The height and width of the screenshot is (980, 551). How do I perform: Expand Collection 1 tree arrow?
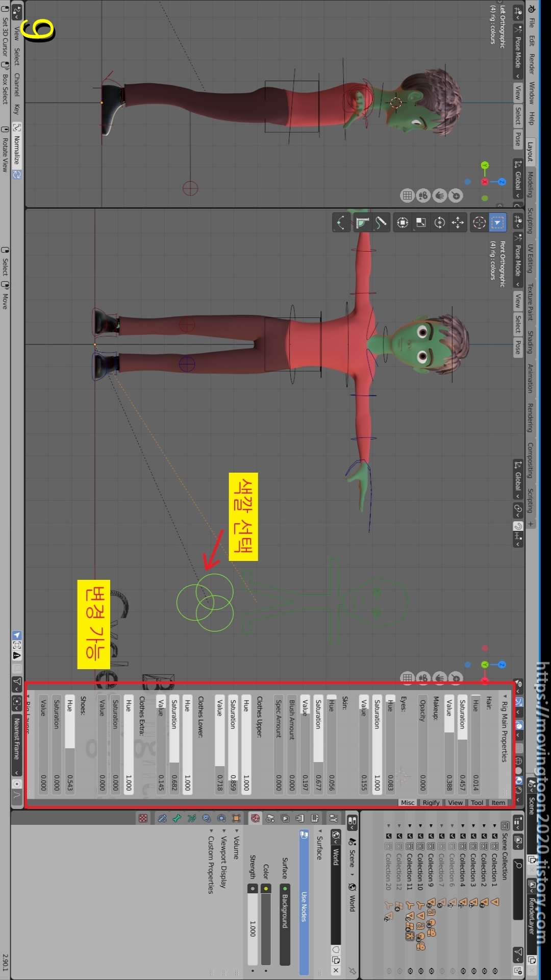click(x=494, y=825)
